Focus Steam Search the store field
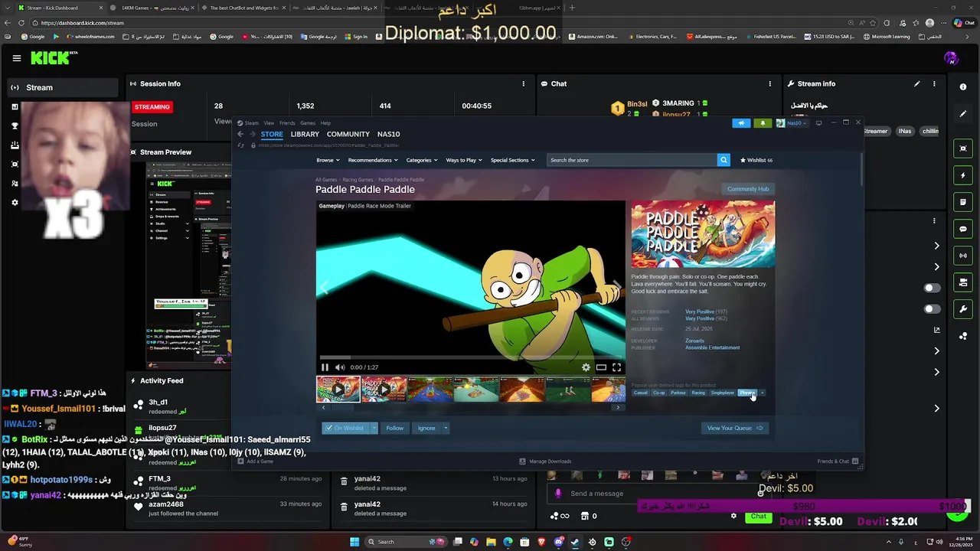980x551 pixels. (x=632, y=160)
